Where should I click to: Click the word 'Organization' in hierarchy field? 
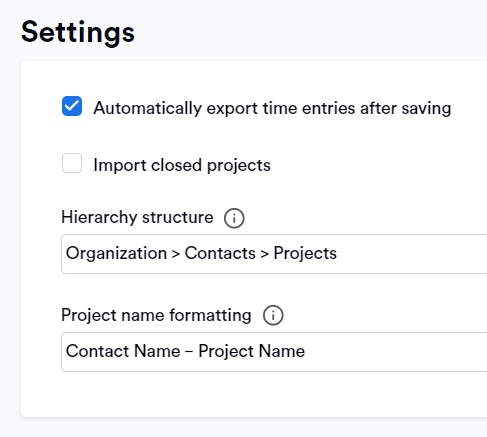pyautogui.click(x=116, y=254)
